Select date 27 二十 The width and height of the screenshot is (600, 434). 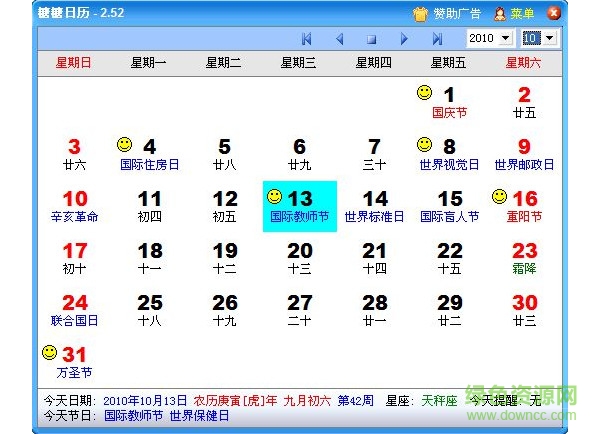click(x=299, y=311)
